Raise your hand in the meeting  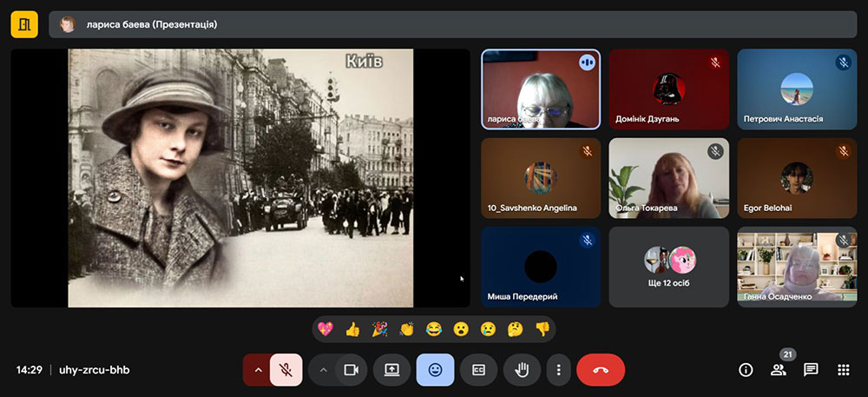[x=522, y=370]
